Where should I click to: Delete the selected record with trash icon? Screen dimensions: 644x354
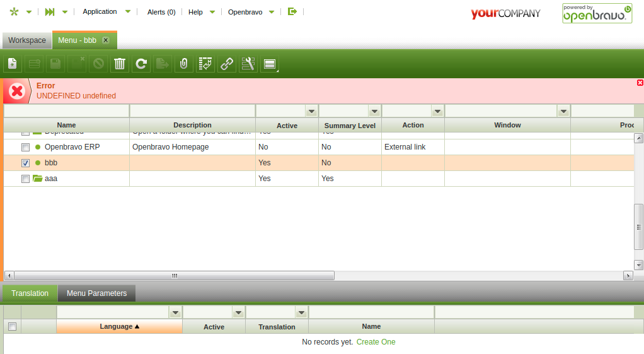[x=120, y=64]
